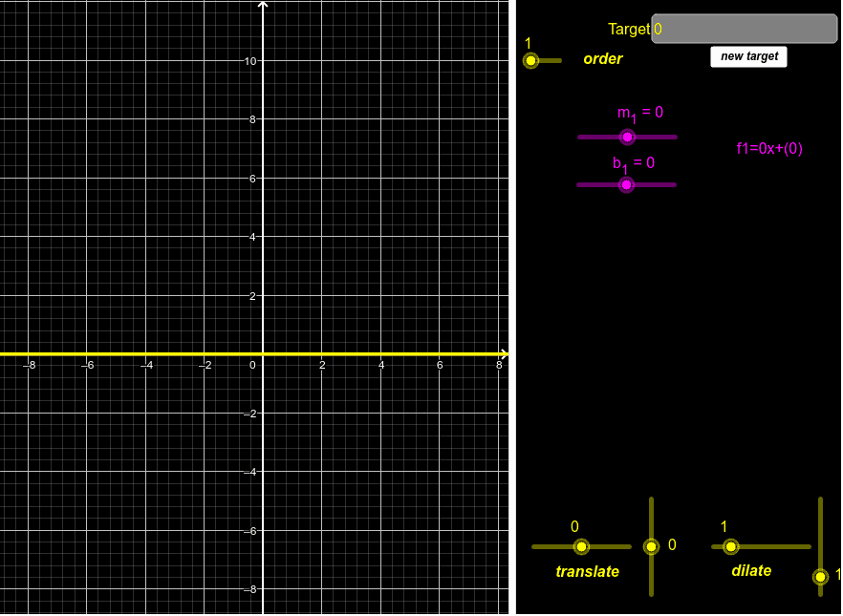The width and height of the screenshot is (843, 616).
Task: Click y-axis tick label 10
Action: point(250,61)
